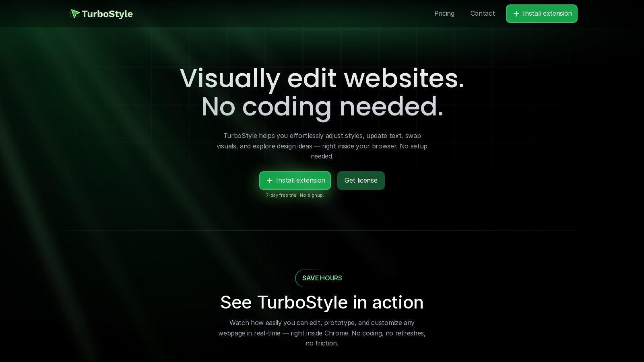Click the paragraph describing editing webpages in Chrome
The image size is (644, 362).
(322, 333)
